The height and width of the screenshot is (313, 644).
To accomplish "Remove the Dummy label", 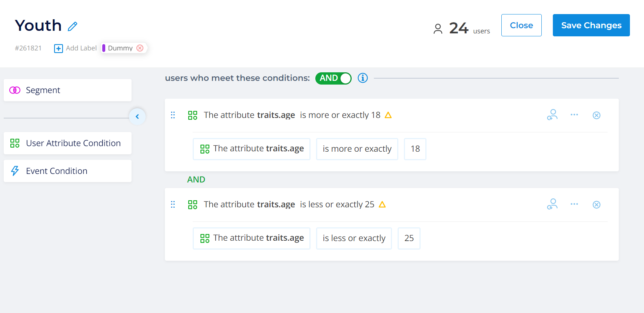I will pyautogui.click(x=140, y=48).
